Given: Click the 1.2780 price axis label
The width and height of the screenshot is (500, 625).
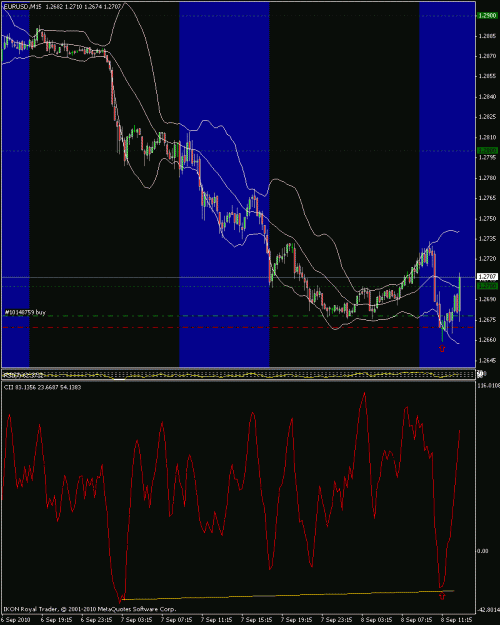Looking at the screenshot, I should (487, 178).
